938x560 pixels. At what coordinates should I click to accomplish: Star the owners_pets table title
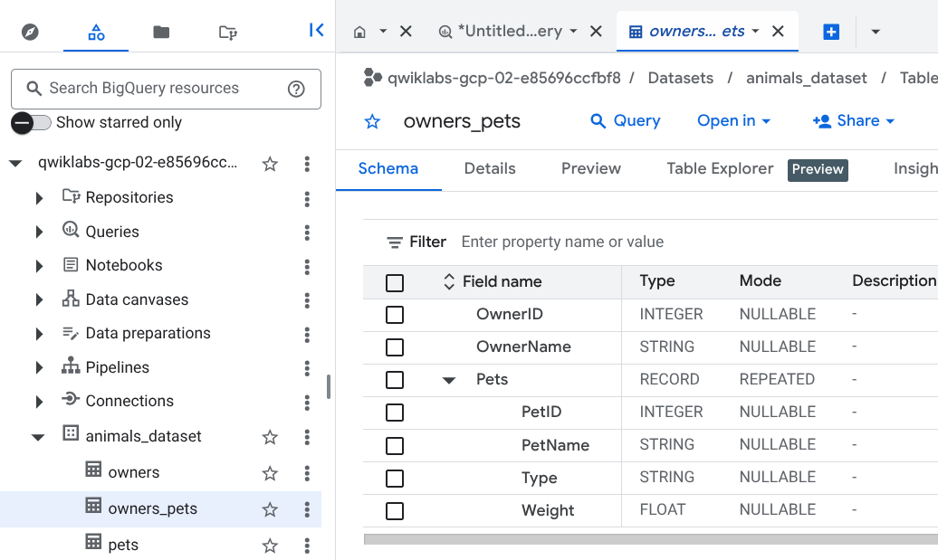pos(372,122)
